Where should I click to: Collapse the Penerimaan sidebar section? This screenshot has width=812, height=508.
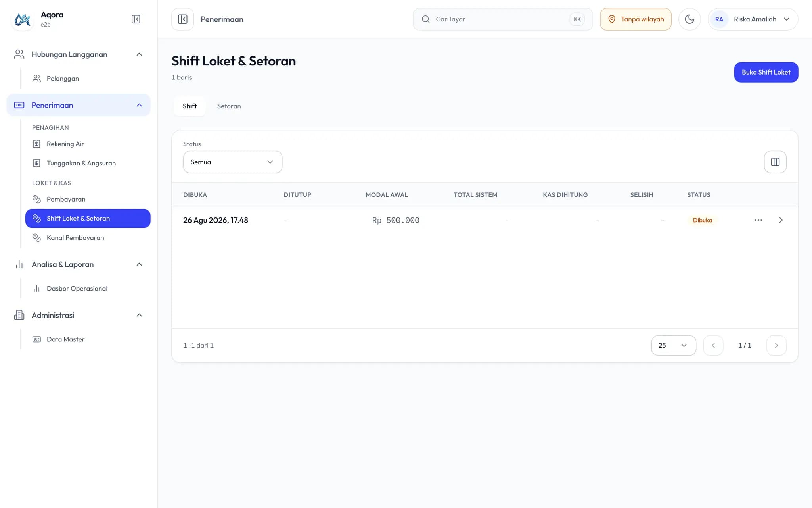coord(79,105)
